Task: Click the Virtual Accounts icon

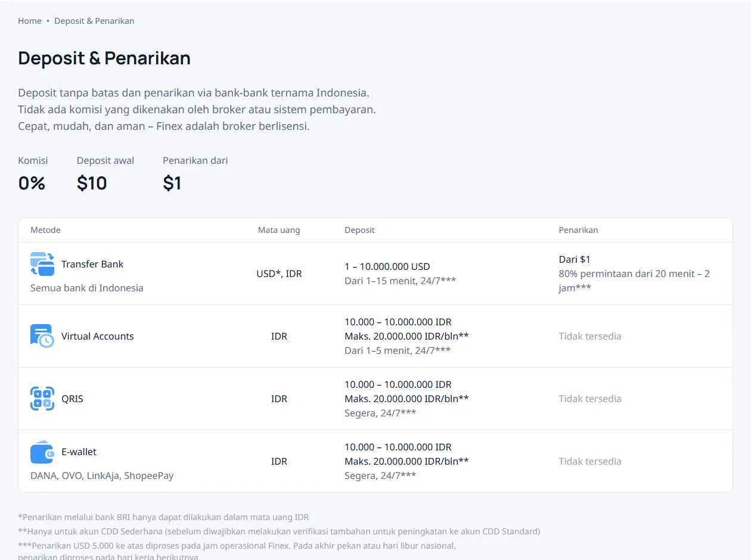Action: tap(42, 336)
